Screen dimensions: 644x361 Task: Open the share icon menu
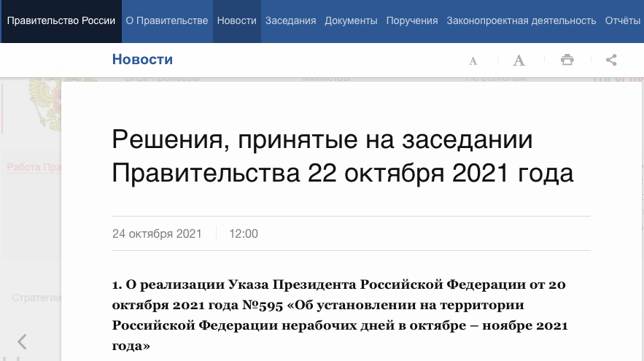(x=612, y=61)
